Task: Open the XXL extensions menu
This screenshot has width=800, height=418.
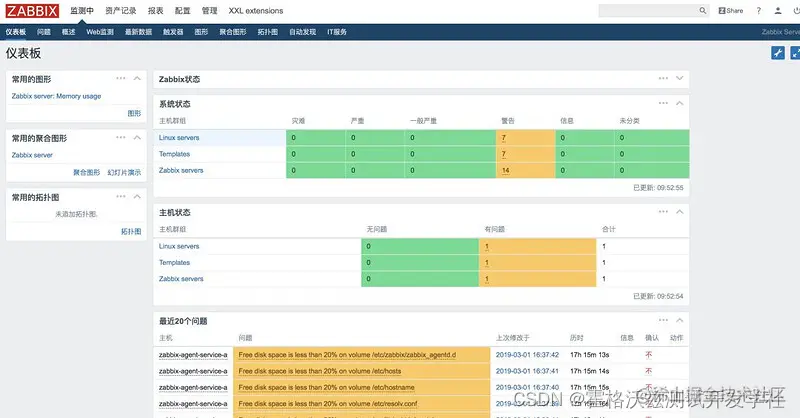Action: pyautogui.click(x=256, y=11)
